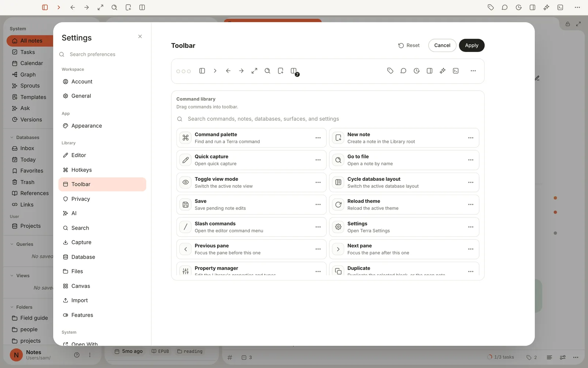Open the Database settings page
The height and width of the screenshot is (368, 588).
point(102,257)
